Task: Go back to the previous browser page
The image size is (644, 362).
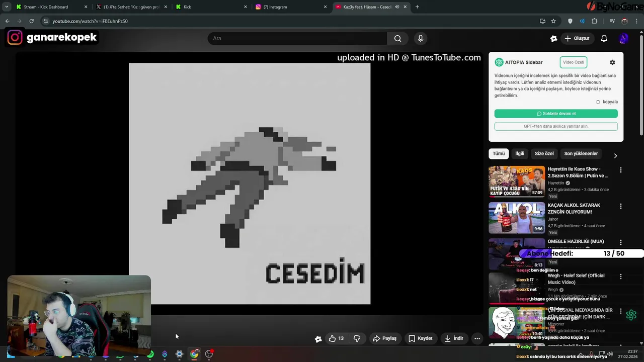Action: pyautogui.click(x=7, y=21)
